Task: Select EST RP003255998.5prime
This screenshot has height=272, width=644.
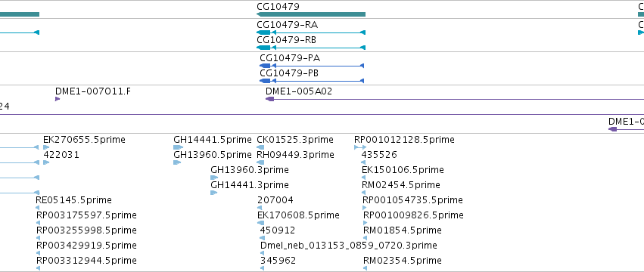Action: pos(87,230)
